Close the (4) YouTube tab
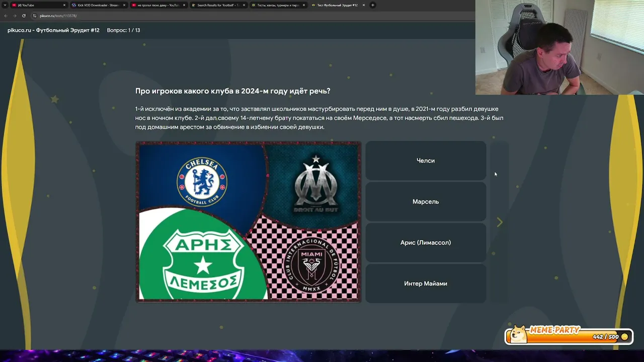The height and width of the screenshot is (362, 644). coord(64,5)
